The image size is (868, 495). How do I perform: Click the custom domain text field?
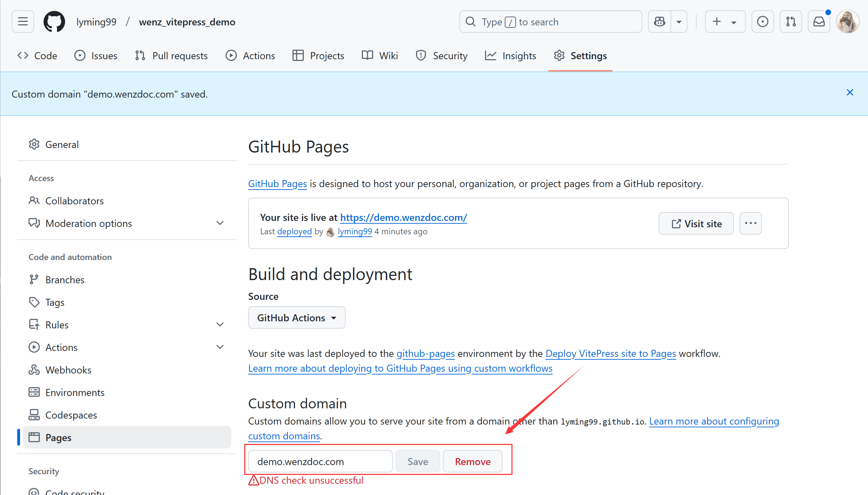click(320, 461)
